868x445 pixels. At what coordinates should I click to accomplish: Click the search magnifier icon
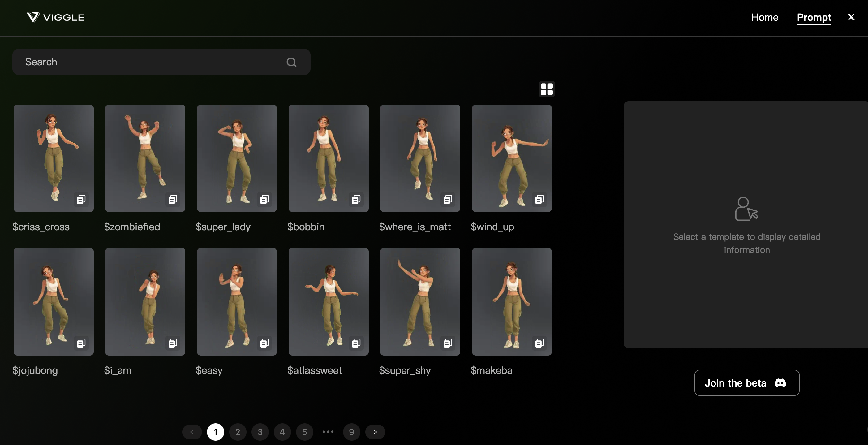click(x=291, y=62)
